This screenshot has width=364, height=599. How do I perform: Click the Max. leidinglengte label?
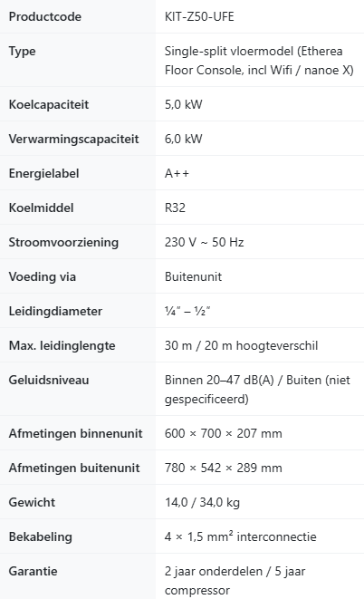62,346
